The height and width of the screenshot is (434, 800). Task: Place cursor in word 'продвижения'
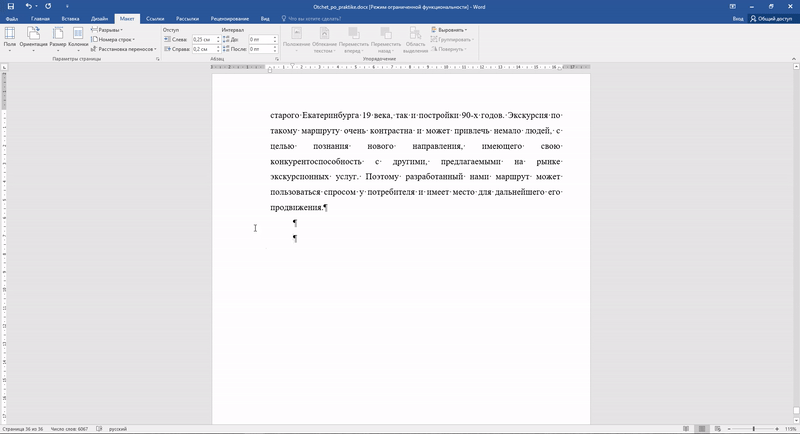tap(296, 208)
